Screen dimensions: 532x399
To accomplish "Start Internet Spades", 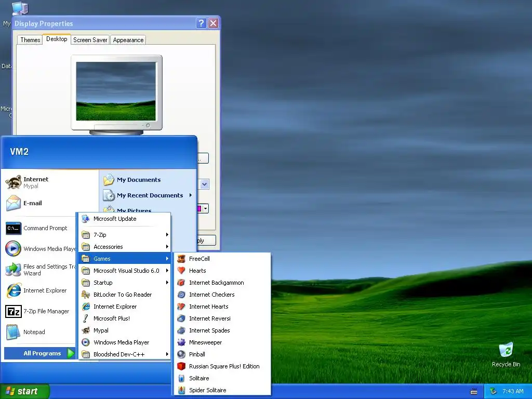I will tap(222, 330).
